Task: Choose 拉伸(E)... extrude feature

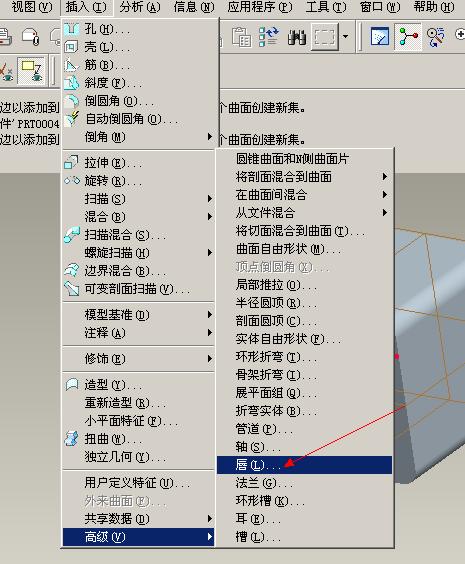Action: tap(139, 163)
